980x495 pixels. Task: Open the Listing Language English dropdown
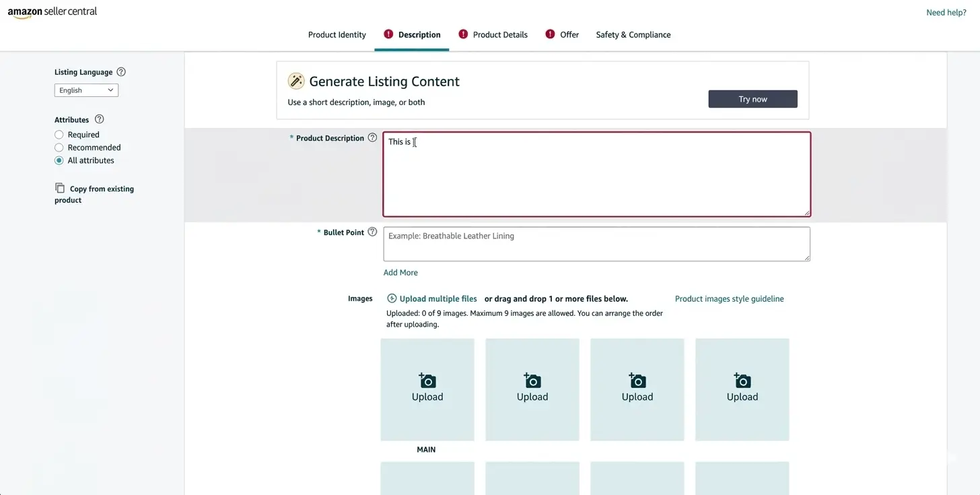click(x=86, y=90)
